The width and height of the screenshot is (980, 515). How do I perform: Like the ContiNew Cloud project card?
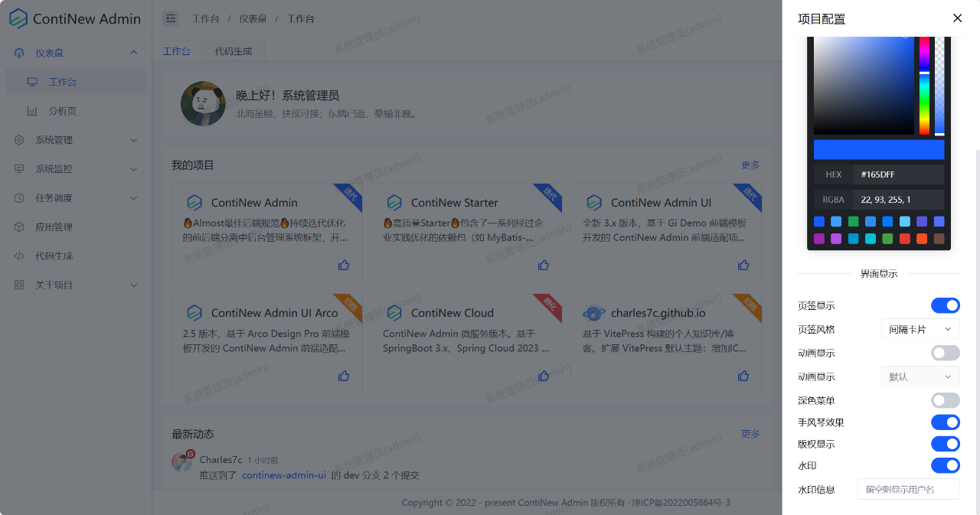pyautogui.click(x=544, y=376)
